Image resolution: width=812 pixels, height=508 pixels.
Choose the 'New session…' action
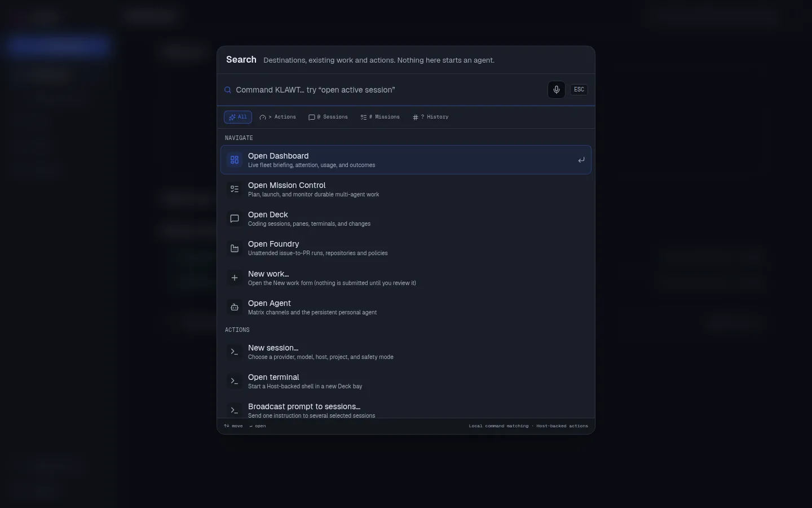(x=406, y=352)
